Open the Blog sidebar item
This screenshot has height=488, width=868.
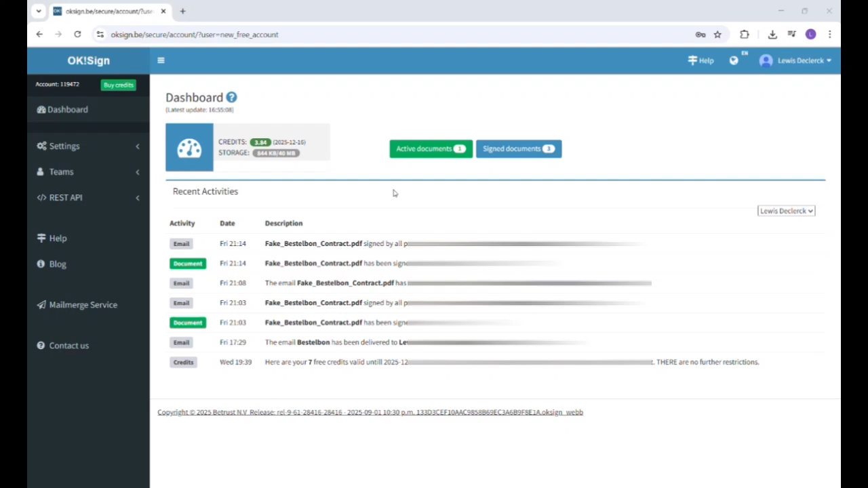point(57,264)
